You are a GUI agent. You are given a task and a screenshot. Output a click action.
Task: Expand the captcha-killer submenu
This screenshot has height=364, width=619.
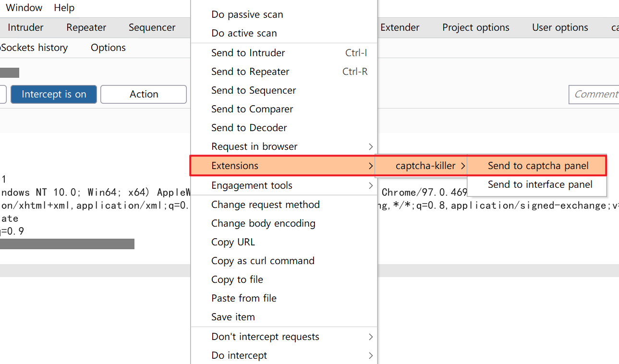coord(430,166)
